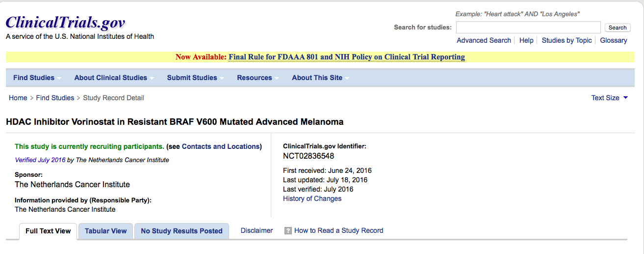Click the Search button
The width and height of the screenshot is (644, 254).
pos(618,28)
